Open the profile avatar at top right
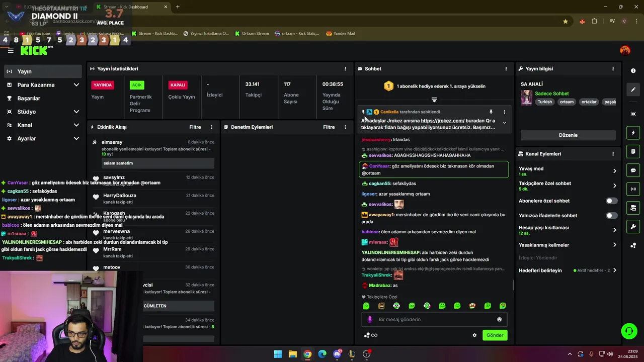 tap(625, 50)
